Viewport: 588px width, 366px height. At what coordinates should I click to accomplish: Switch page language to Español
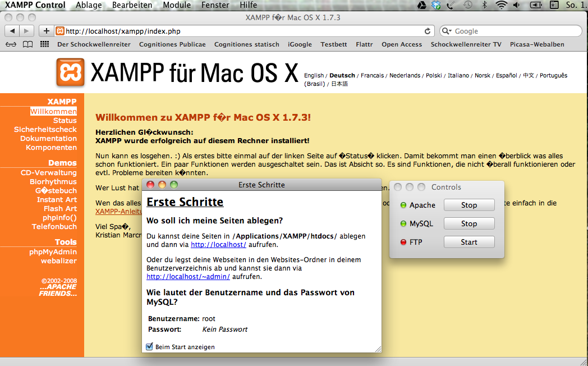click(507, 75)
